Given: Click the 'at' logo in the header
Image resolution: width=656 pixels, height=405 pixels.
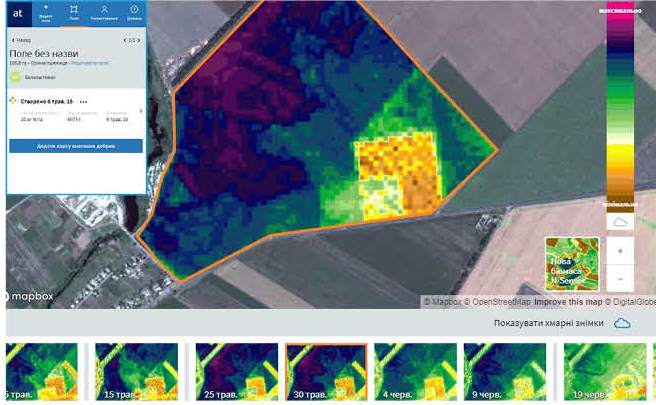Looking at the screenshot, I should point(20,13).
